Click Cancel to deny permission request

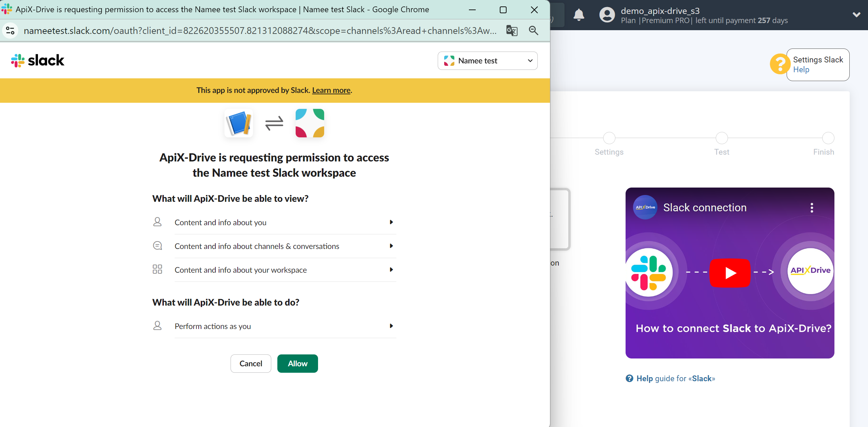pos(250,363)
